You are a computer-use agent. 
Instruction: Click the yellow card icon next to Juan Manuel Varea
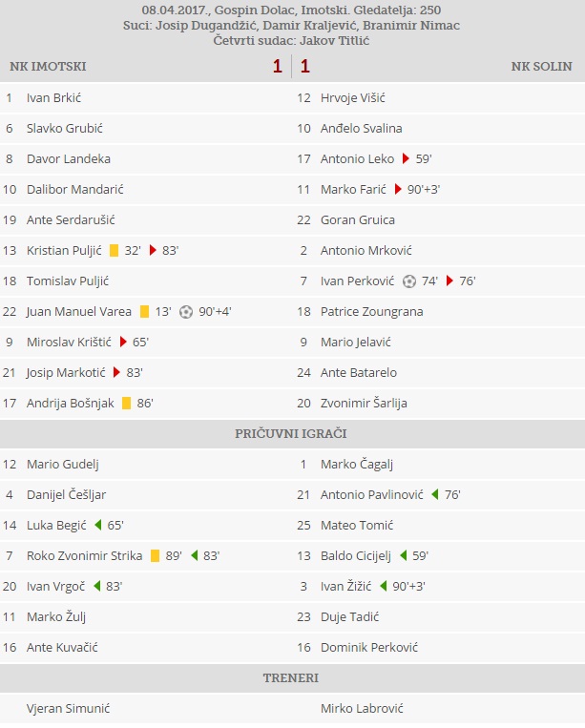click(144, 311)
